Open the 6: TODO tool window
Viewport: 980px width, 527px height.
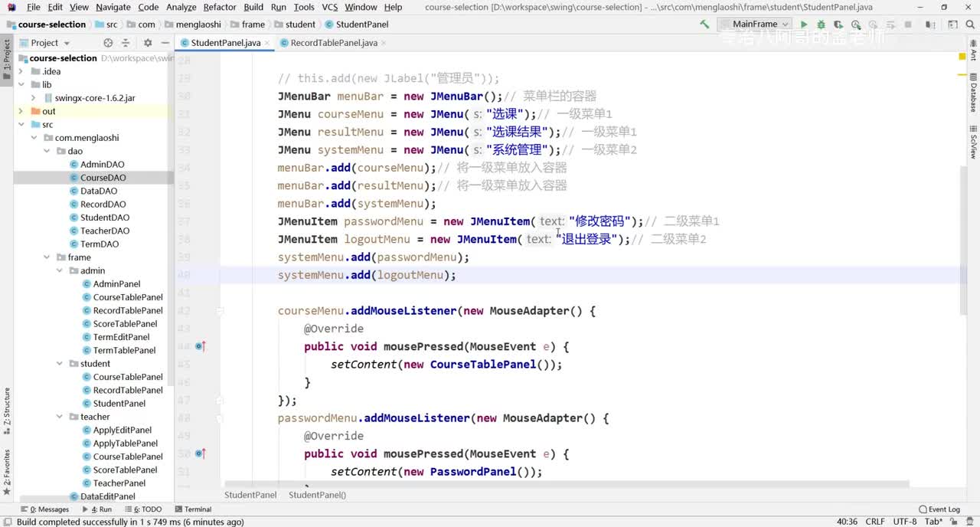tap(143, 509)
